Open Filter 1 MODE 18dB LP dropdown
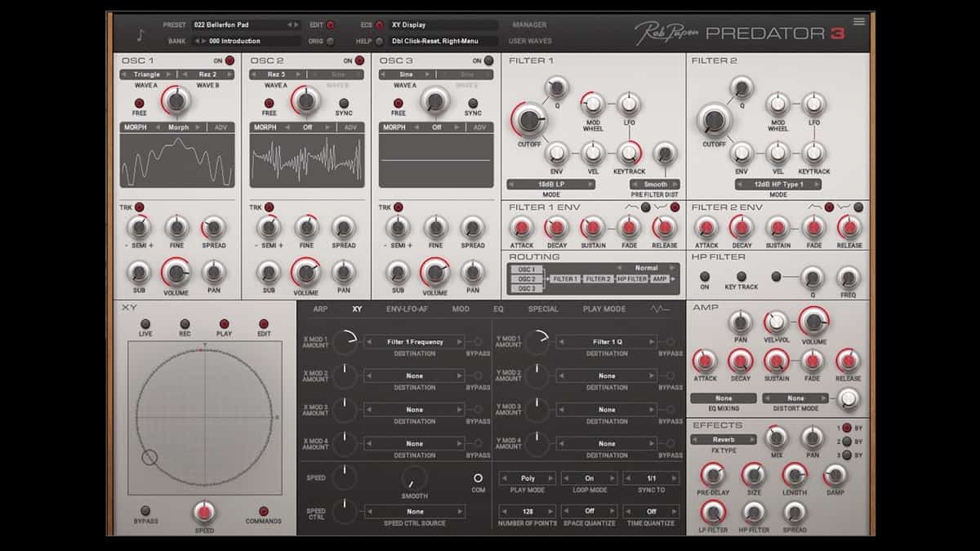This screenshot has height=551, width=980. pos(550,184)
